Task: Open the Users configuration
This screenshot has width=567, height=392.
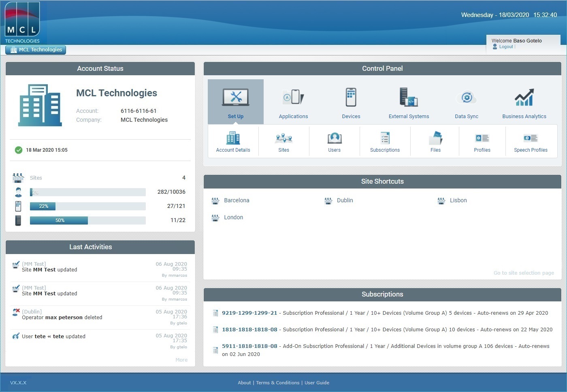Action: tap(334, 141)
